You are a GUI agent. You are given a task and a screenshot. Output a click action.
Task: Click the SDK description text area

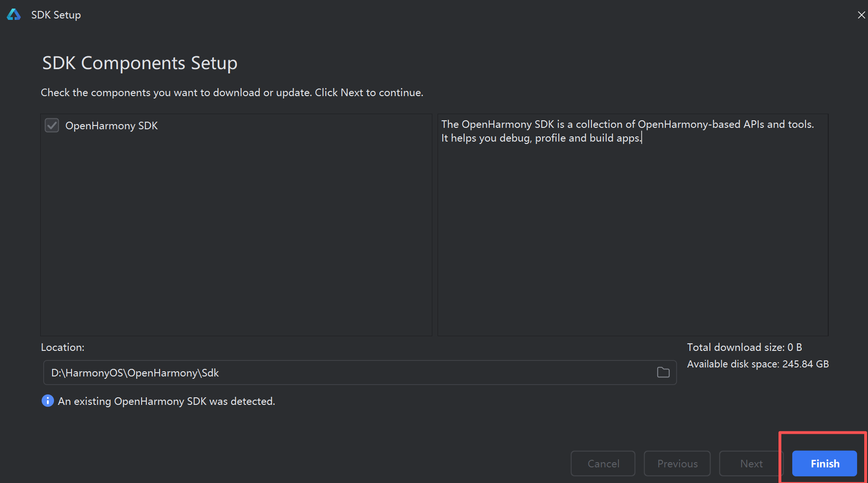click(632, 223)
